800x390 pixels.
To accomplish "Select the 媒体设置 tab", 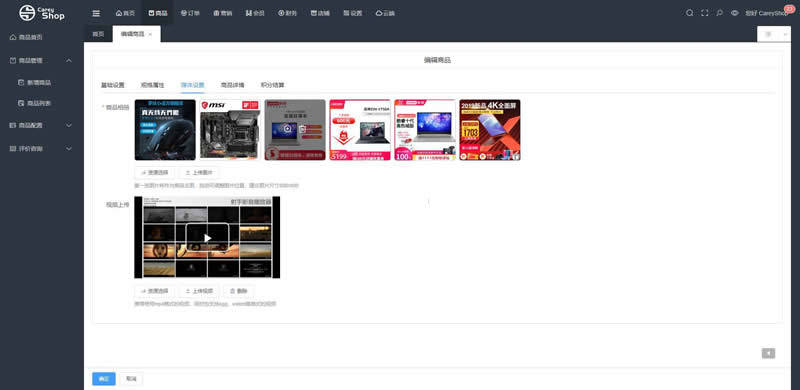I will [x=192, y=85].
